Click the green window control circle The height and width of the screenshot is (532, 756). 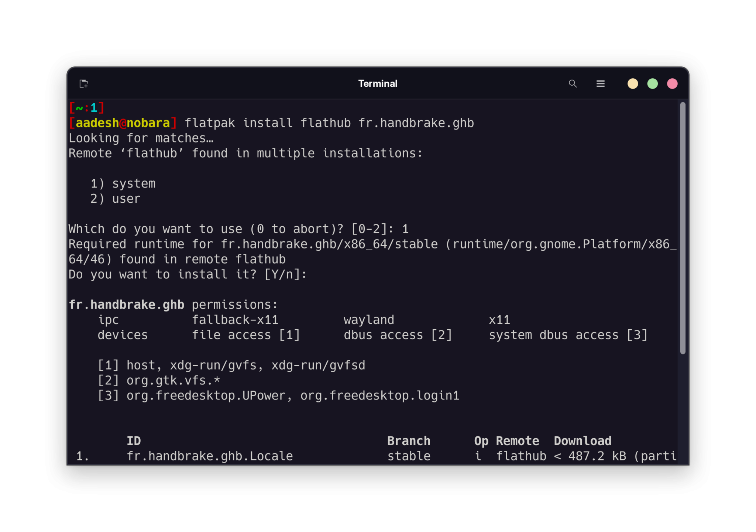pos(653,84)
